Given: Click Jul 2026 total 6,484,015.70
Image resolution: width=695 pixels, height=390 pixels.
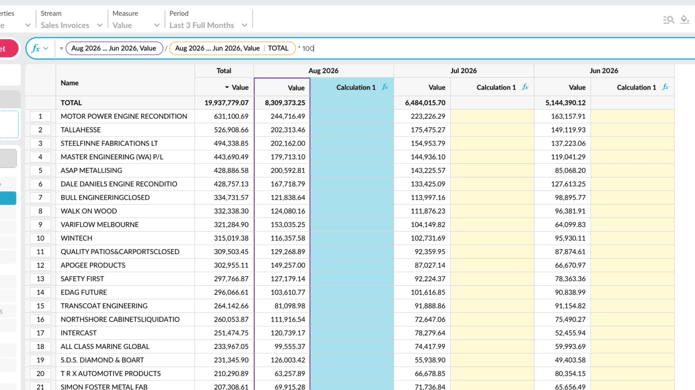Looking at the screenshot, I should click(x=425, y=102).
